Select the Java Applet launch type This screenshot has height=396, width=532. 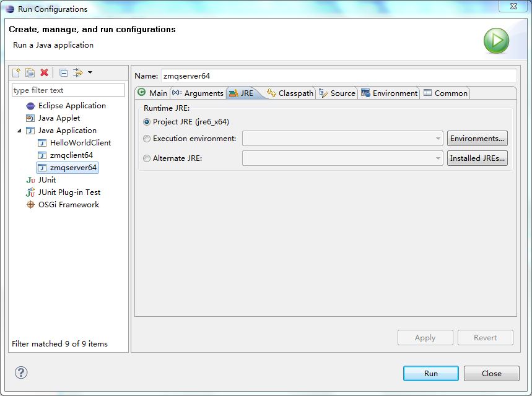click(59, 118)
